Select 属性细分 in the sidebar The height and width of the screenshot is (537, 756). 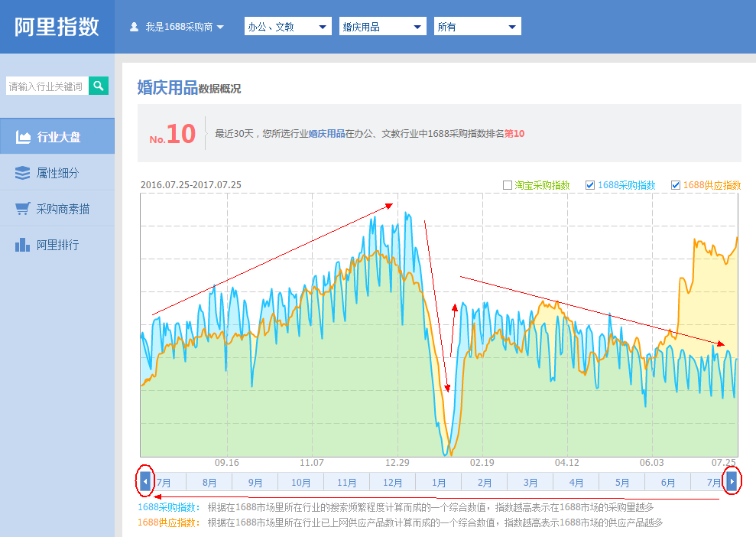(x=57, y=173)
